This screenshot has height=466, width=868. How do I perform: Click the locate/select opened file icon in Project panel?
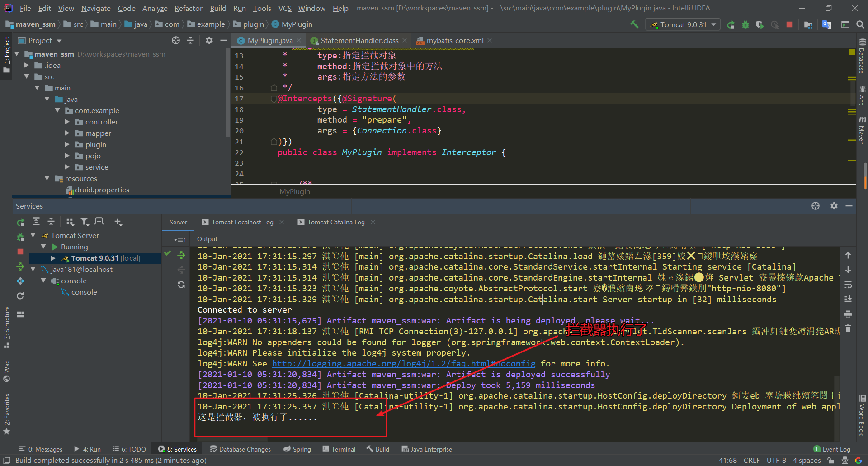(176, 40)
